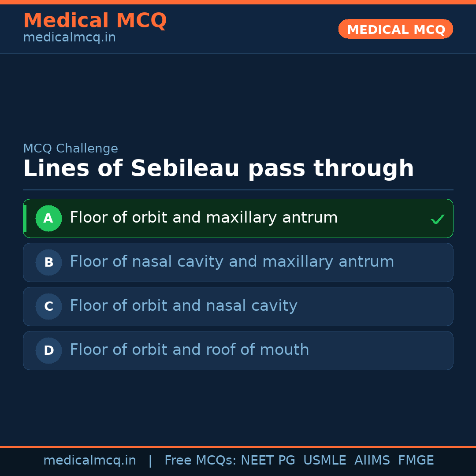The image size is (476, 476).
Task: Go to FMGE in the footer
Action: tap(416, 461)
